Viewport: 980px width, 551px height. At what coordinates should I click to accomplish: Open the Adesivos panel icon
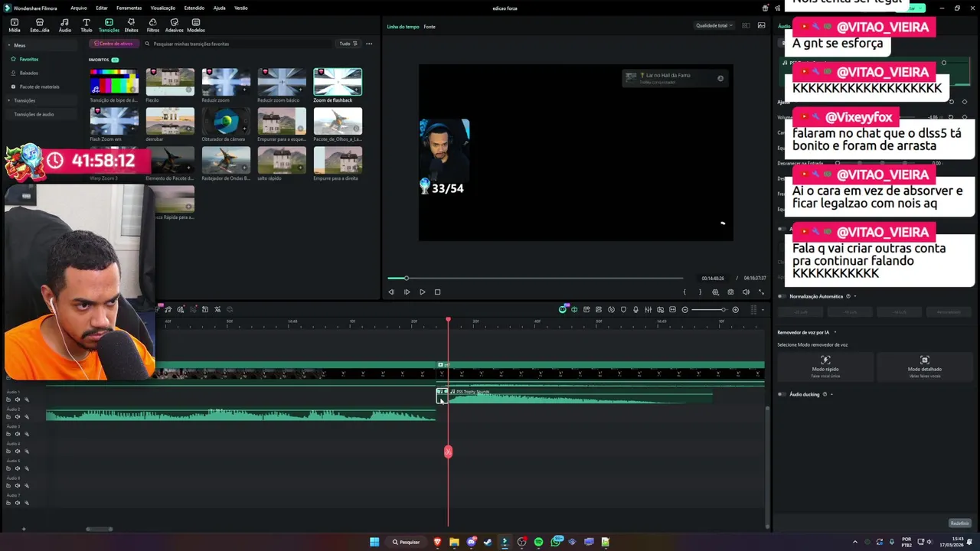[x=174, y=25]
